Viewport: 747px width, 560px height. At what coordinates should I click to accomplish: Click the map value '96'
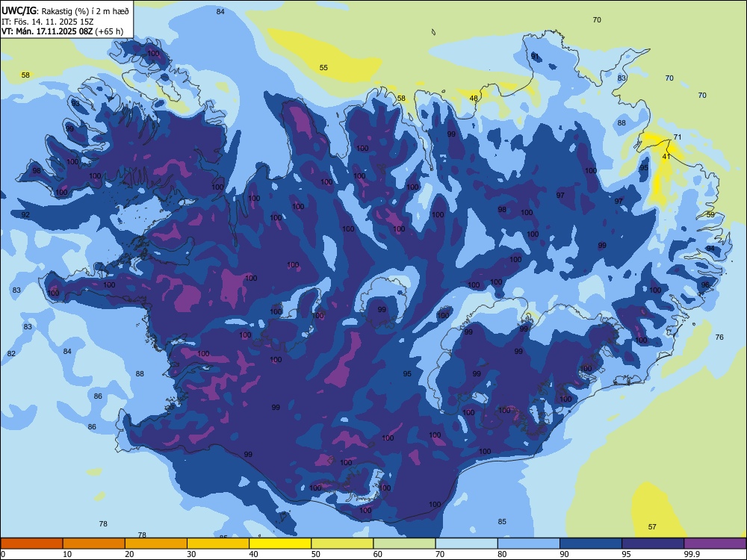tap(705, 284)
